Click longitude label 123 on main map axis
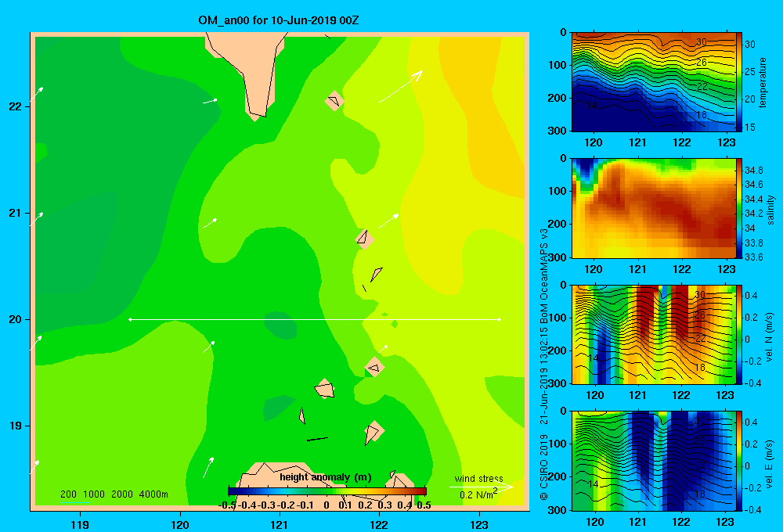This screenshot has width=783, height=532. click(479, 525)
